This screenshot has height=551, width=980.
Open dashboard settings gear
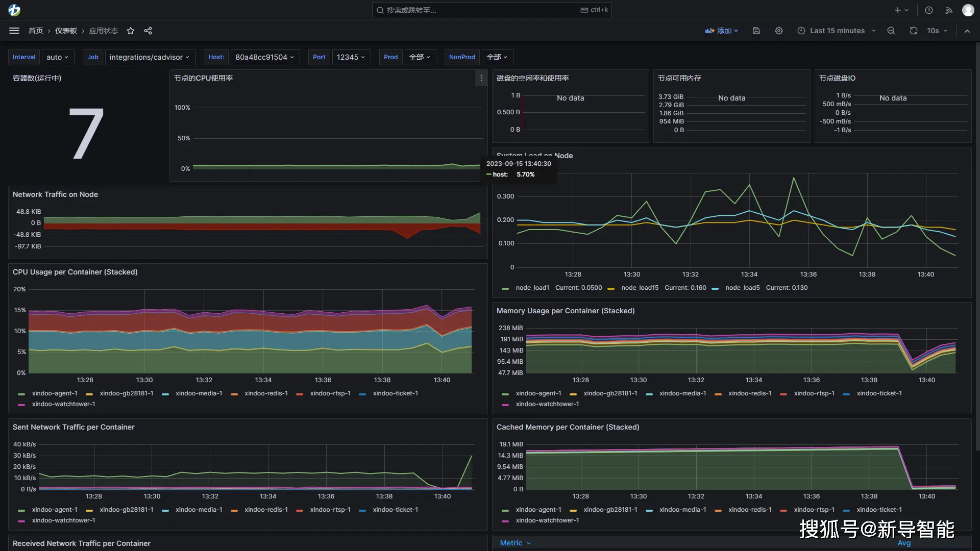click(779, 31)
